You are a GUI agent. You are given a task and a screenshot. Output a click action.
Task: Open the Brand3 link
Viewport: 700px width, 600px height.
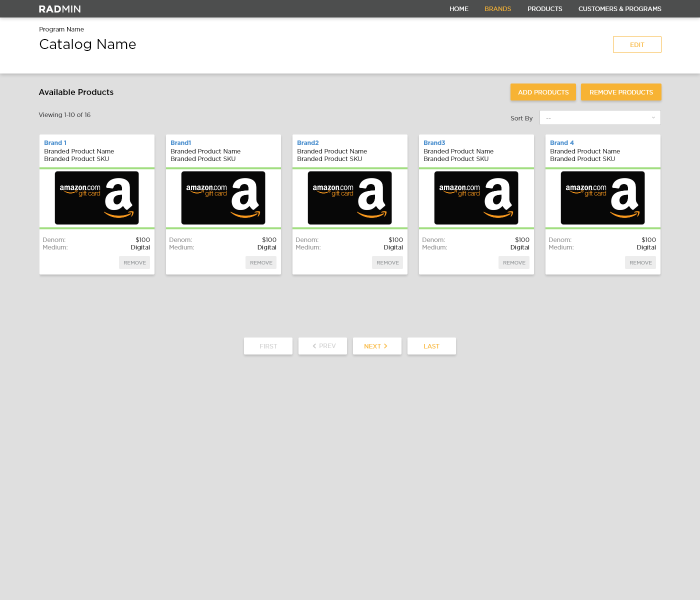click(434, 143)
